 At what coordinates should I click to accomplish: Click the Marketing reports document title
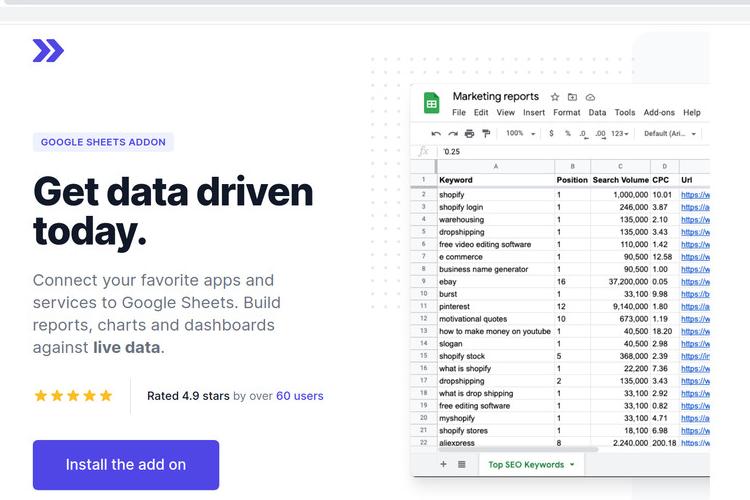pyautogui.click(x=496, y=96)
